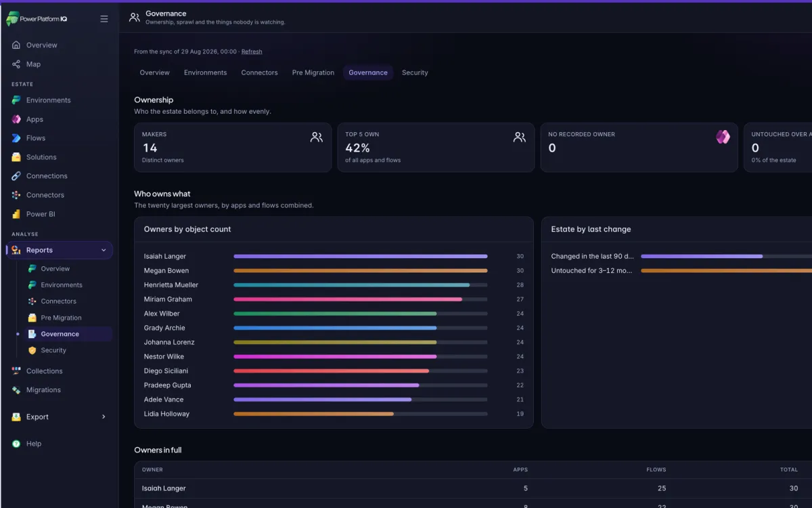Click the No Recorded Owner card icon
This screenshot has height=508, width=812.
coord(723,137)
